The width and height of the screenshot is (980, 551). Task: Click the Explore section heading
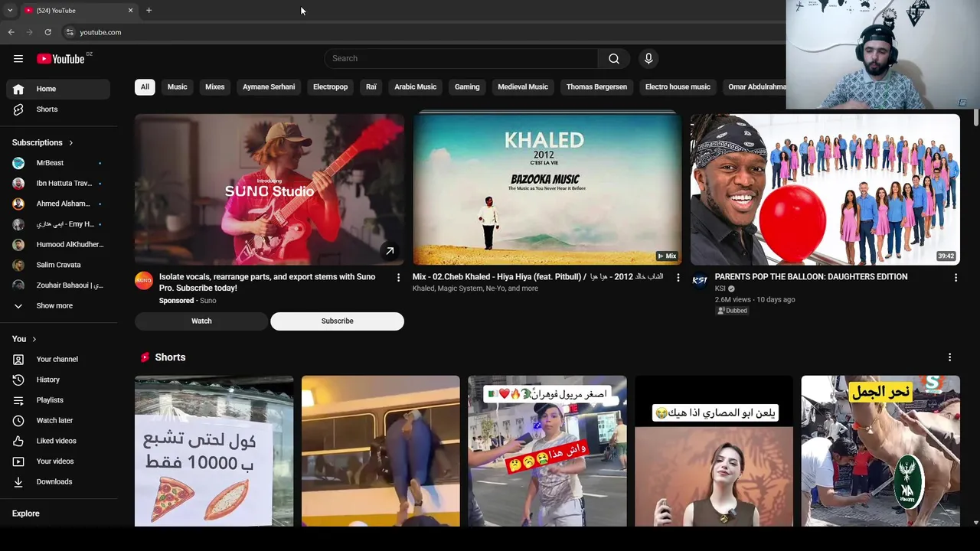coord(25,514)
